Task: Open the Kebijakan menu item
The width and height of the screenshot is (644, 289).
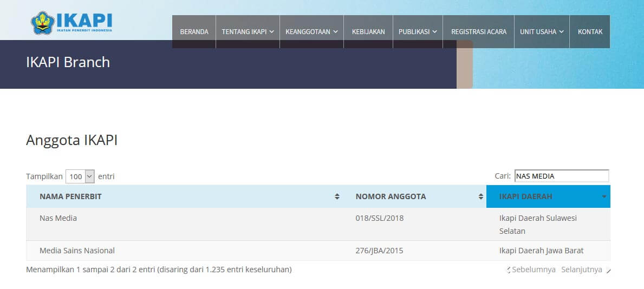Action: (x=368, y=32)
